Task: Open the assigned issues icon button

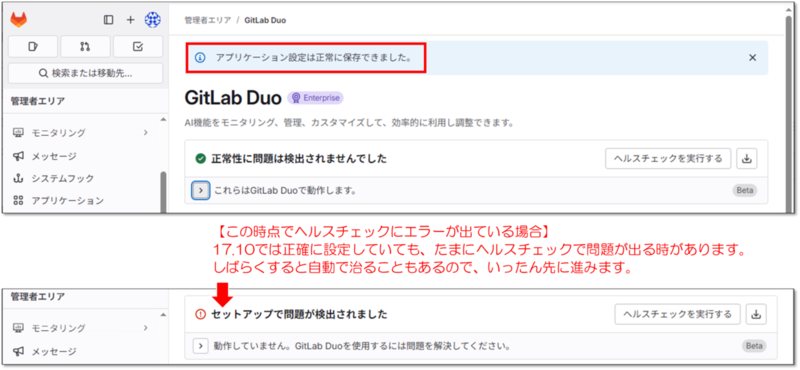Action: (x=33, y=46)
